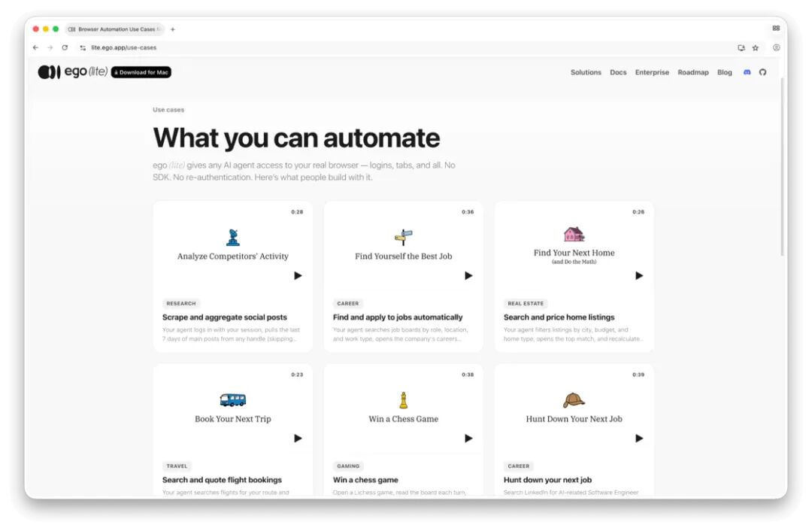Click the TRAVEL tag
The width and height of the screenshot is (812, 531).
(x=177, y=466)
